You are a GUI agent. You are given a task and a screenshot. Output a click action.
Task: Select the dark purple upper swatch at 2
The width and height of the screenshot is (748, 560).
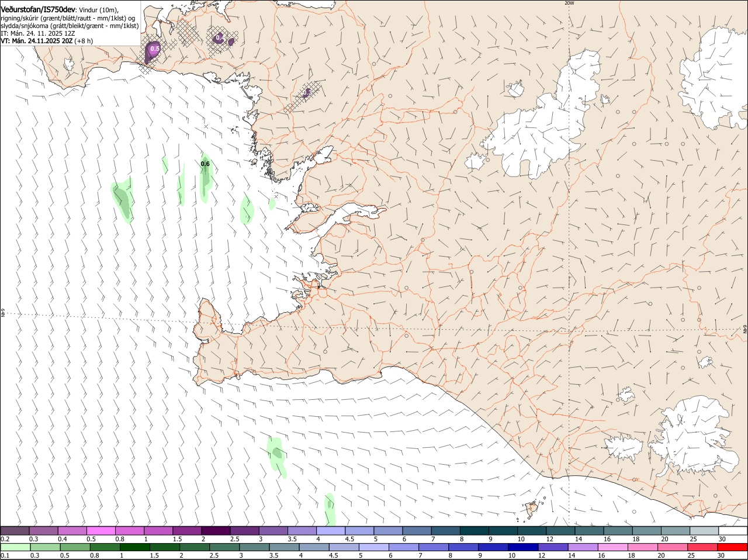pos(216,531)
